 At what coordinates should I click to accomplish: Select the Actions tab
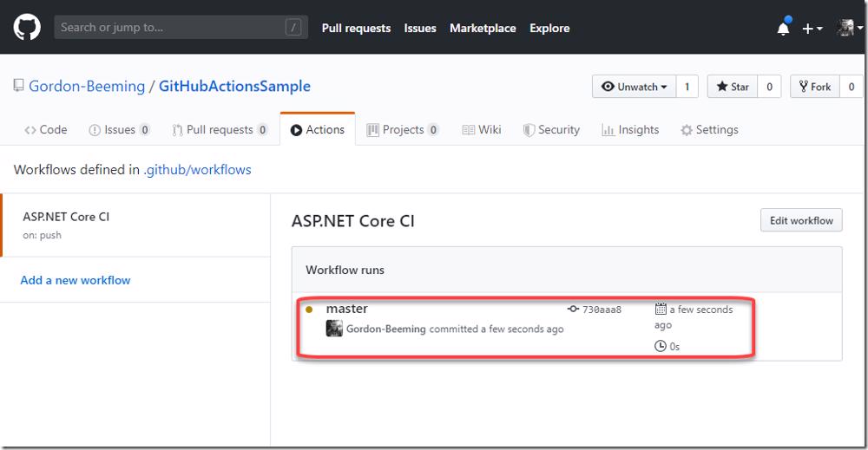[318, 129]
